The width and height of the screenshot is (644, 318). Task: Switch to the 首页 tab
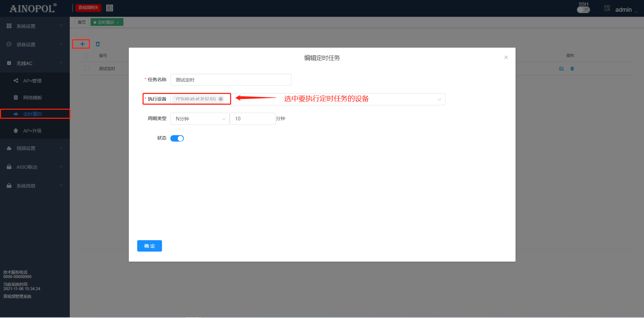pos(82,22)
